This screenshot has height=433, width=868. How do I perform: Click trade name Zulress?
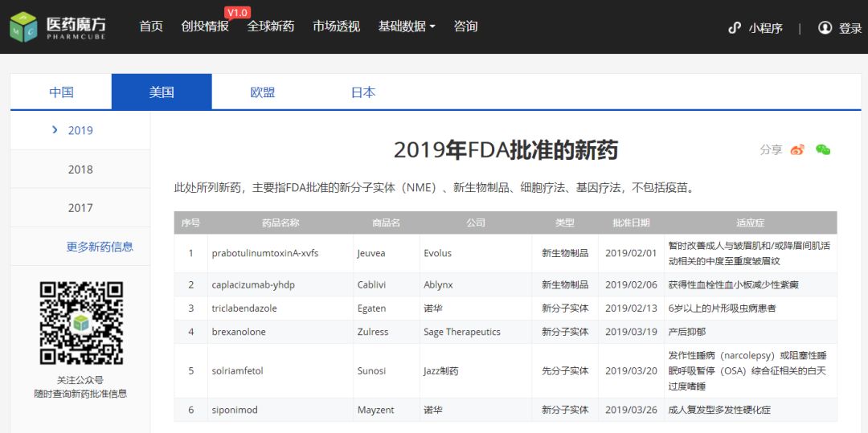click(x=373, y=332)
